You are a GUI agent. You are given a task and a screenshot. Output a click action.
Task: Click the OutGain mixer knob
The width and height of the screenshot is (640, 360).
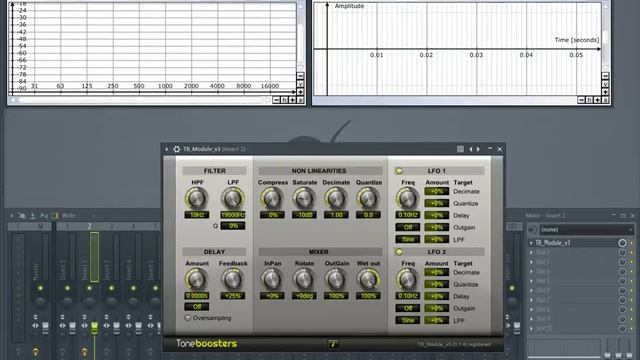click(x=336, y=280)
